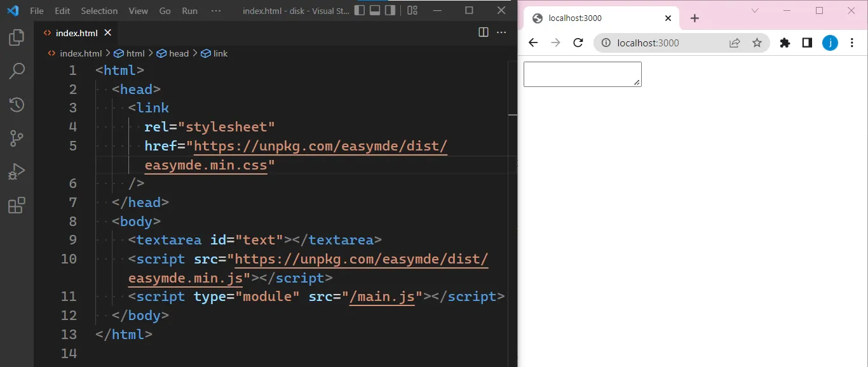The image size is (868, 367).
Task: Reload the localhost:3000 page
Action: click(578, 43)
